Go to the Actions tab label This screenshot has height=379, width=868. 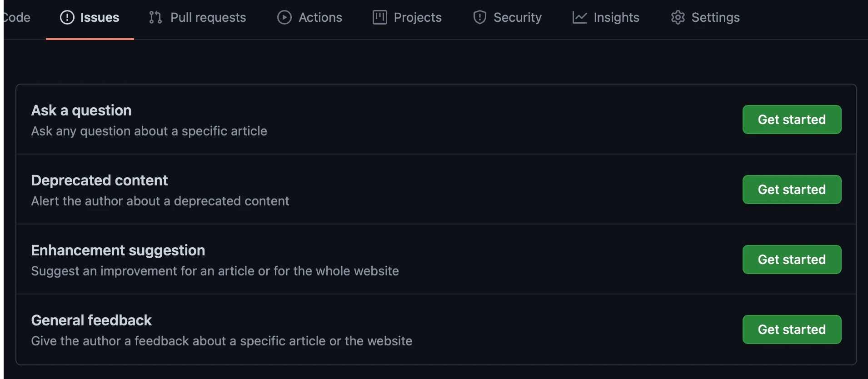pyautogui.click(x=320, y=17)
